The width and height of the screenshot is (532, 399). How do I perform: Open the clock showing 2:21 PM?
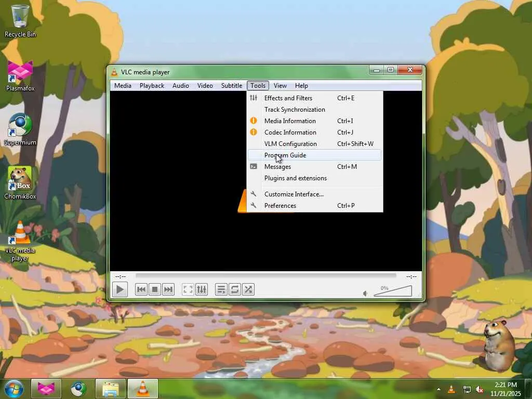[x=506, y=389]
